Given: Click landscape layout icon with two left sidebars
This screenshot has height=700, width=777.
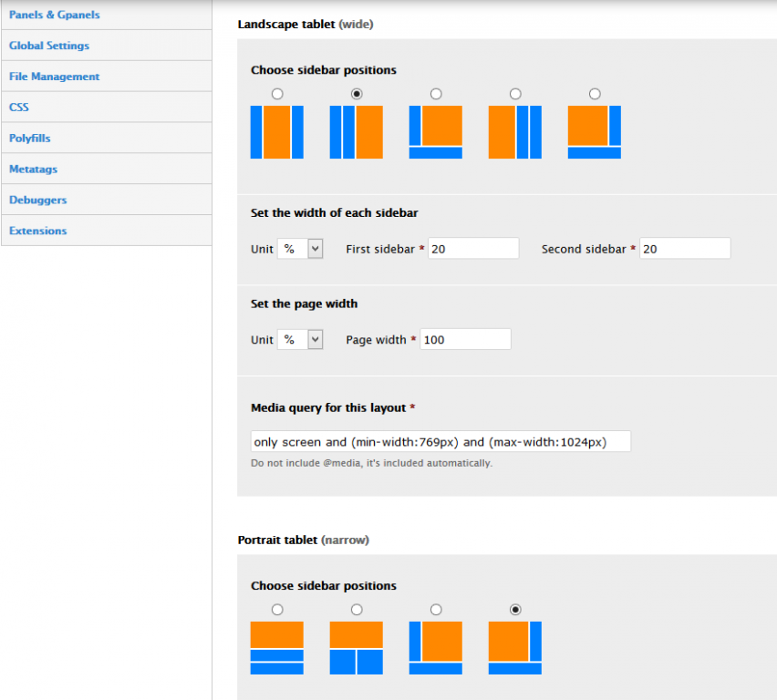Looking at the screenshot, I should point(357,132).
